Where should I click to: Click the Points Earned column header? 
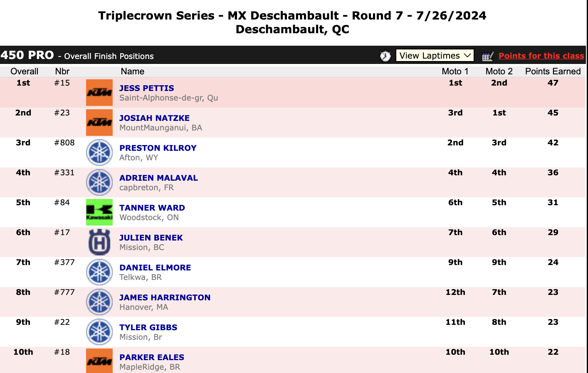(x=553, y=71)
